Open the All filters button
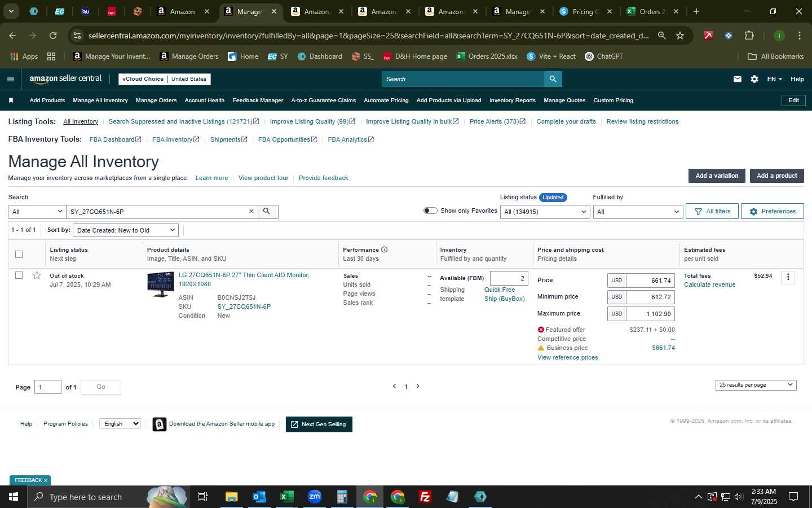This screenshot has width=812, height=508. 712,211
